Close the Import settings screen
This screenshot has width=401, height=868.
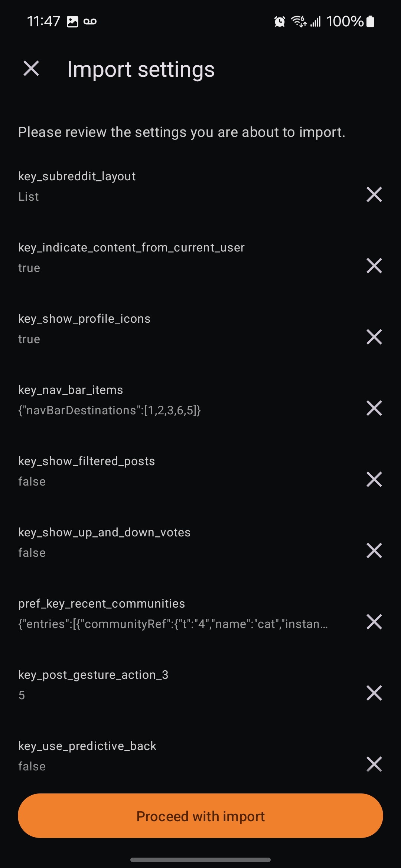coord(31,69)
